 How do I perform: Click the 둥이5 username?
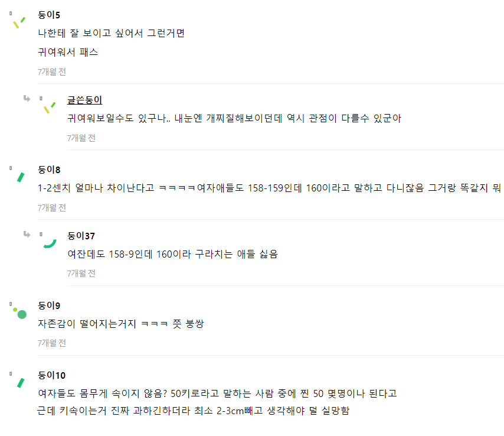click(x=49, y=15)
